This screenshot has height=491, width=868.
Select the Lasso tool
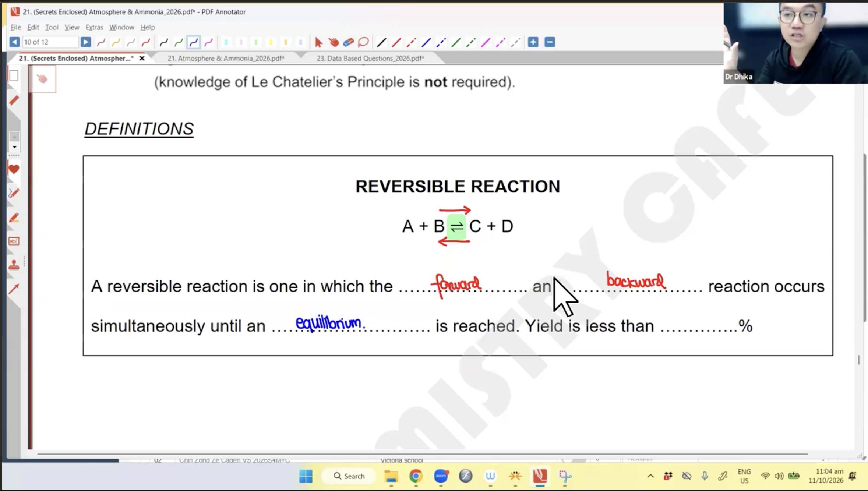point(363,42)
